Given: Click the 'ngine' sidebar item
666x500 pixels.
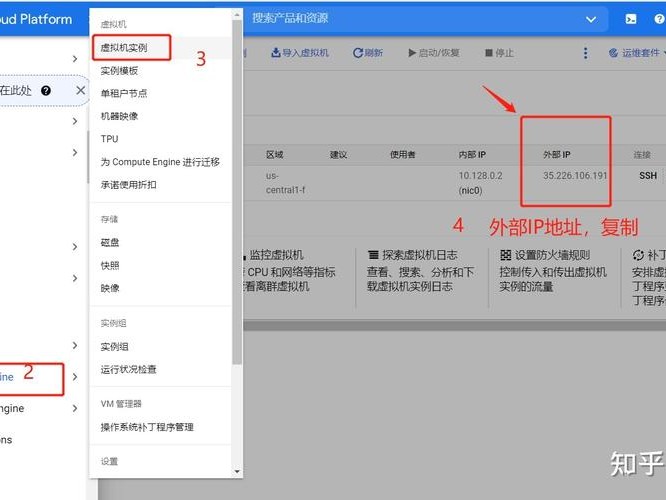Looking at the screenshot, I should [x=12, y=409].
